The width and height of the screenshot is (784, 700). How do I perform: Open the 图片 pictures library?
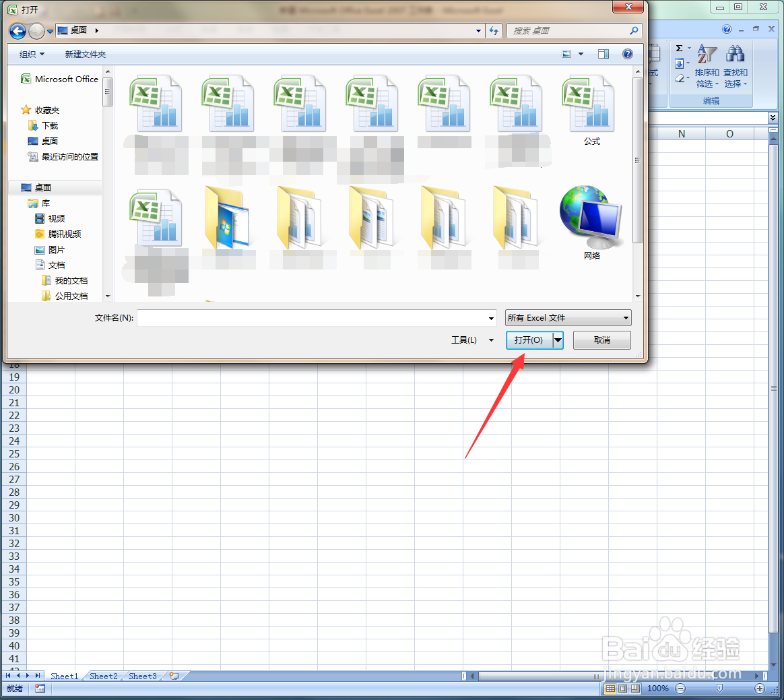[50, 249]
